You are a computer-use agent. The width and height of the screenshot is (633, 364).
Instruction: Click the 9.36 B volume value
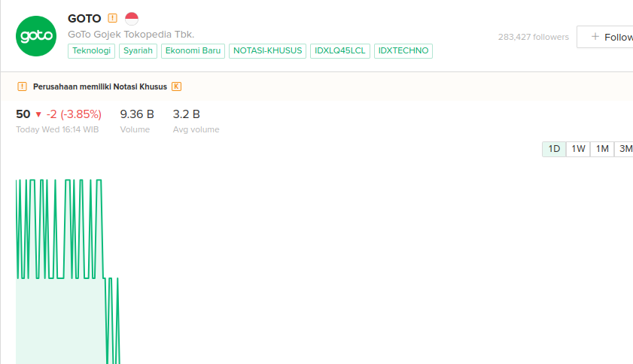pos(137,114)
